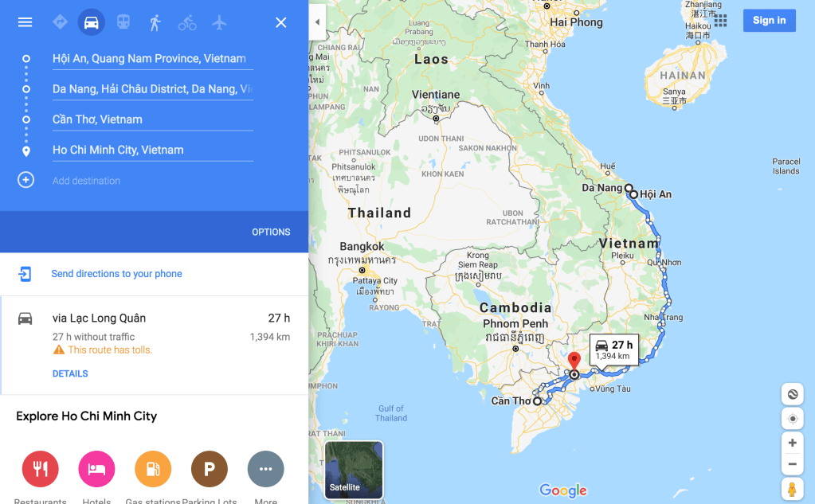The image size is (815, 504).
Task: Open Street View pegman
Action: (792, 490)
